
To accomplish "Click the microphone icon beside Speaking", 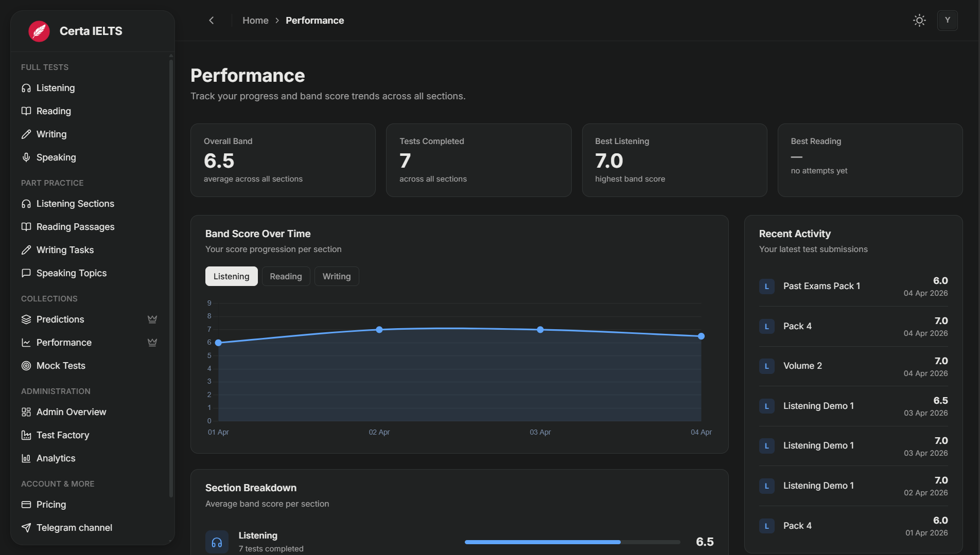I will pyautogui.click(x=26, y=157).
